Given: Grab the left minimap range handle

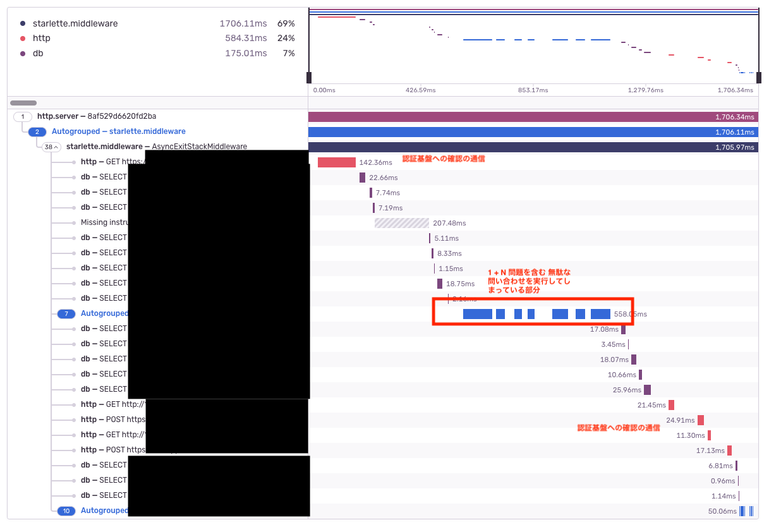Looking at the screenshot, I should (309, 78).
